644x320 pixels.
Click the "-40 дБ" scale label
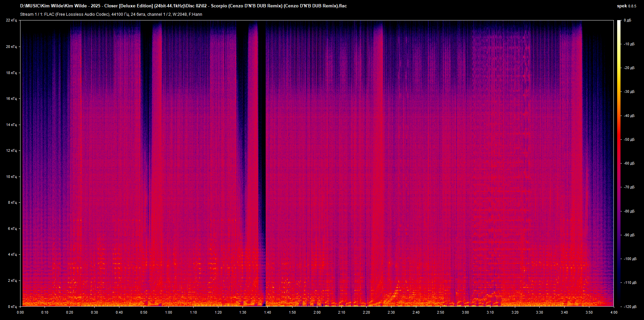coord(629,116)
